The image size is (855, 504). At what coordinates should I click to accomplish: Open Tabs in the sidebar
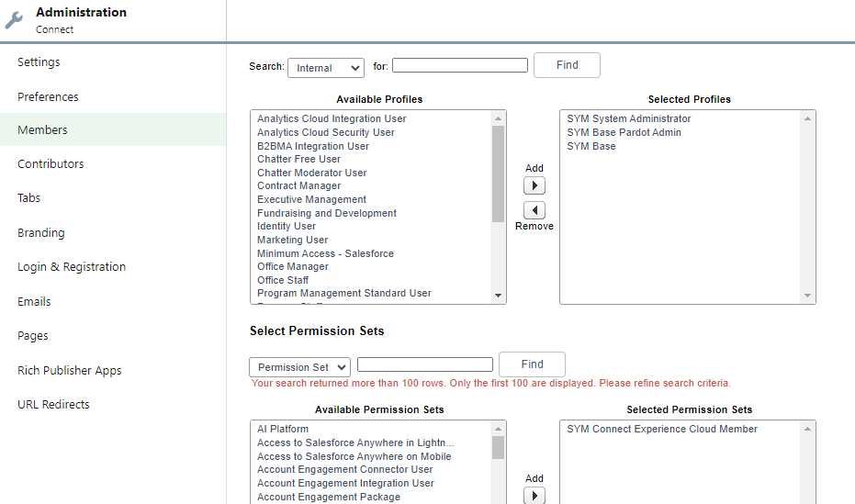(x=28, y=197)
